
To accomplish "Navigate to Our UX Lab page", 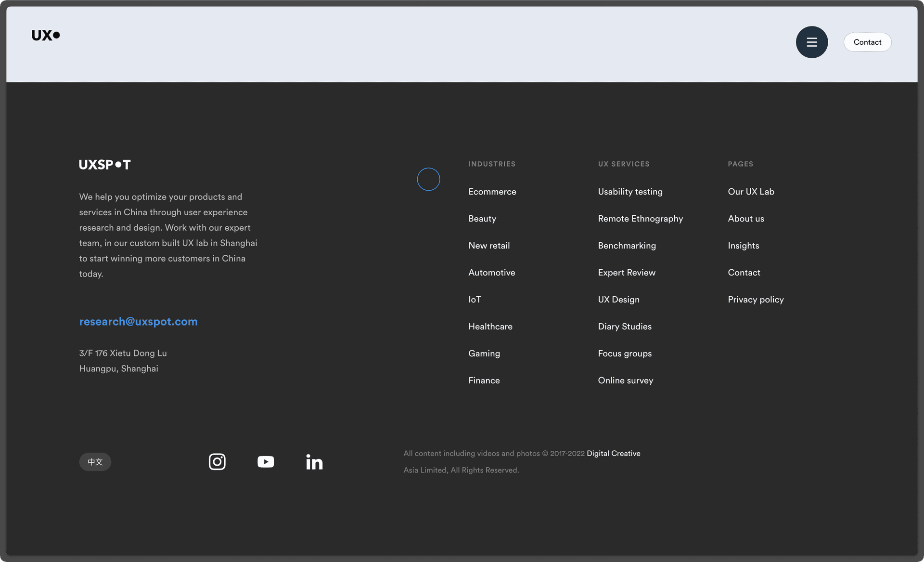I will pyautogui.click(x=751, y=191).
